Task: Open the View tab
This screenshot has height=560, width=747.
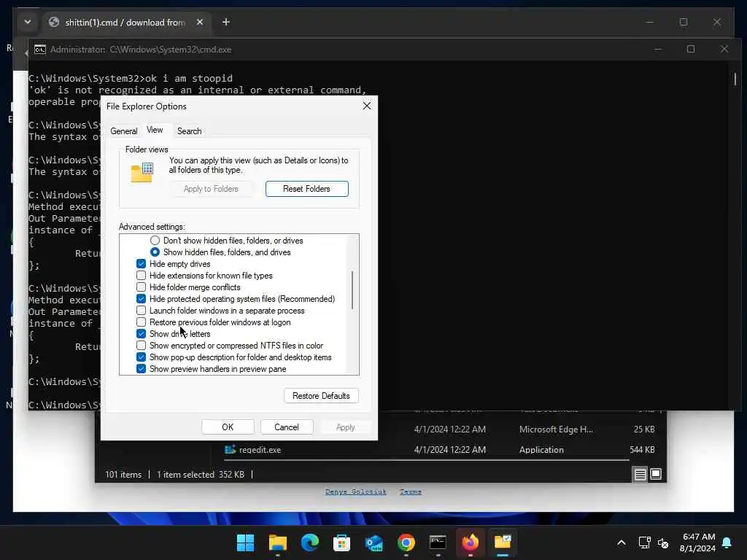Action: tap(155, 130)
